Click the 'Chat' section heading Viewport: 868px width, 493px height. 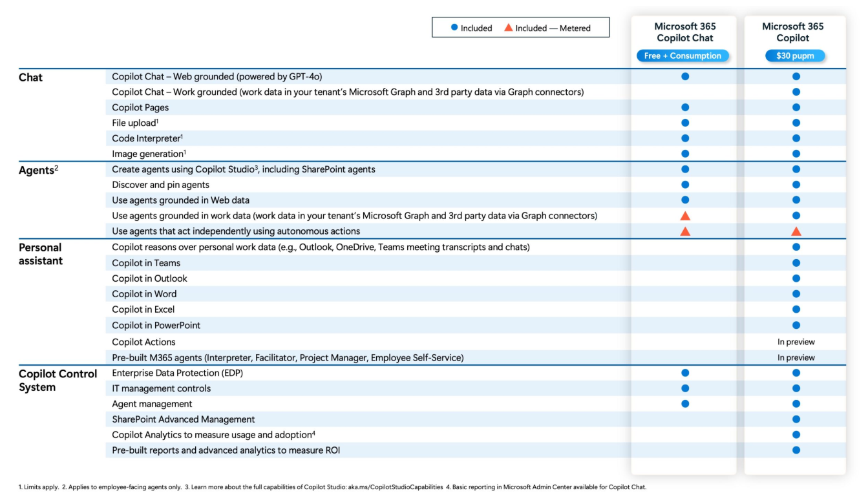coord(30,78)
